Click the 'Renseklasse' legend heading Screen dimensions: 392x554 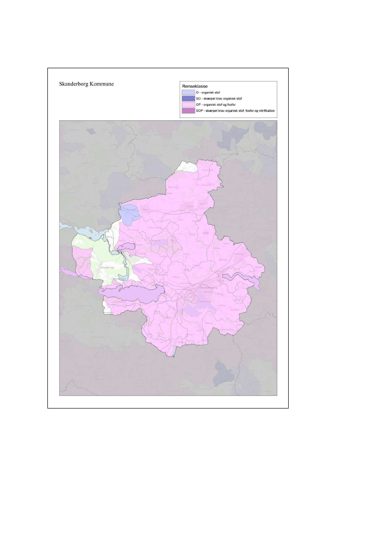tap(195, 86)
